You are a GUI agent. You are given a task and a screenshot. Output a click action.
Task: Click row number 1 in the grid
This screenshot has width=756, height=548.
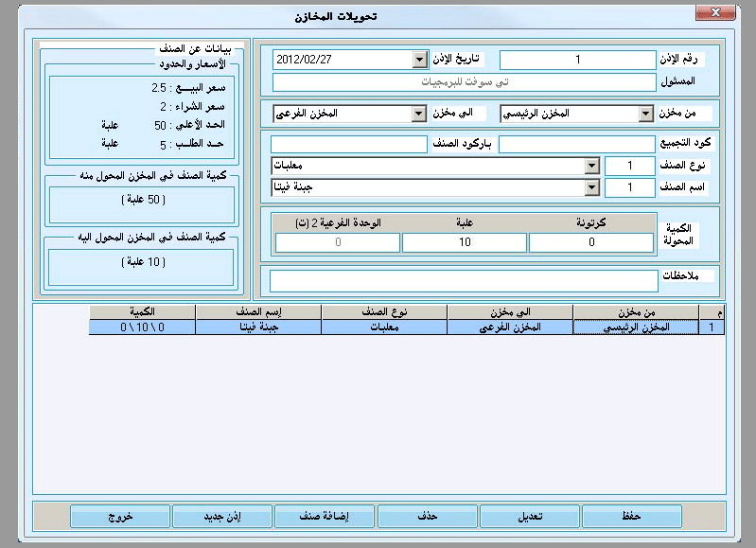(x=712, y=327)
